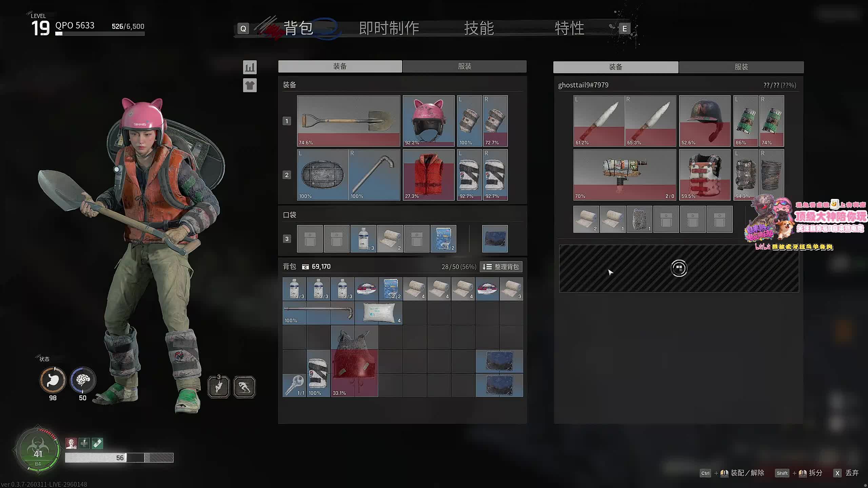This screenshot has width=868, height=488.
Task: Click the running sprint skill icon
Action: 244,387
